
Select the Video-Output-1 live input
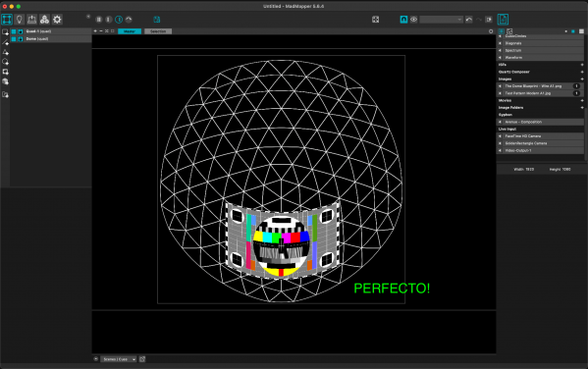[540, 150]
